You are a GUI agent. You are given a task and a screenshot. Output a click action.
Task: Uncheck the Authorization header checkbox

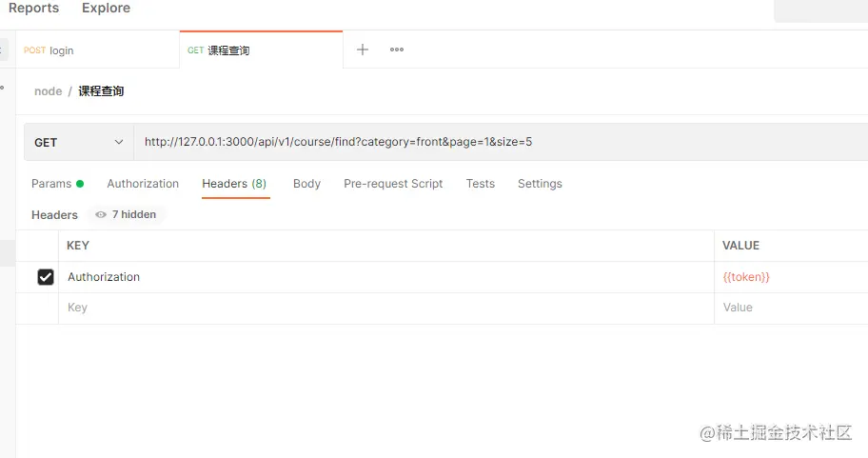point(46,277)
